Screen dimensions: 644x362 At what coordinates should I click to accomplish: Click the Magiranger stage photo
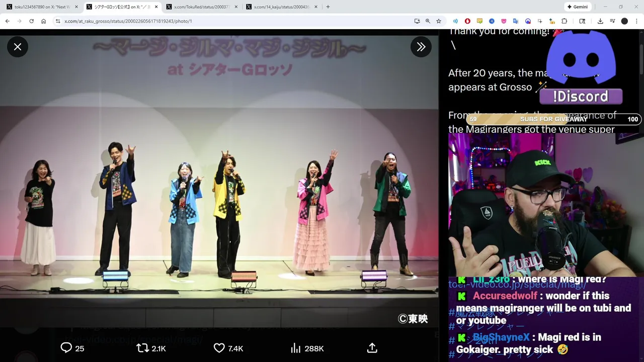[219, 183]
